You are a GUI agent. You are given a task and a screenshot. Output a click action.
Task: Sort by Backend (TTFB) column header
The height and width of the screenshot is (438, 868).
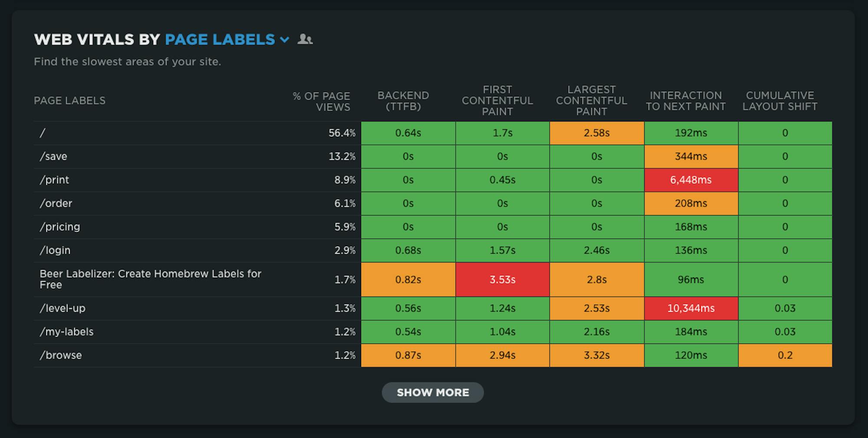coord(403,101)
